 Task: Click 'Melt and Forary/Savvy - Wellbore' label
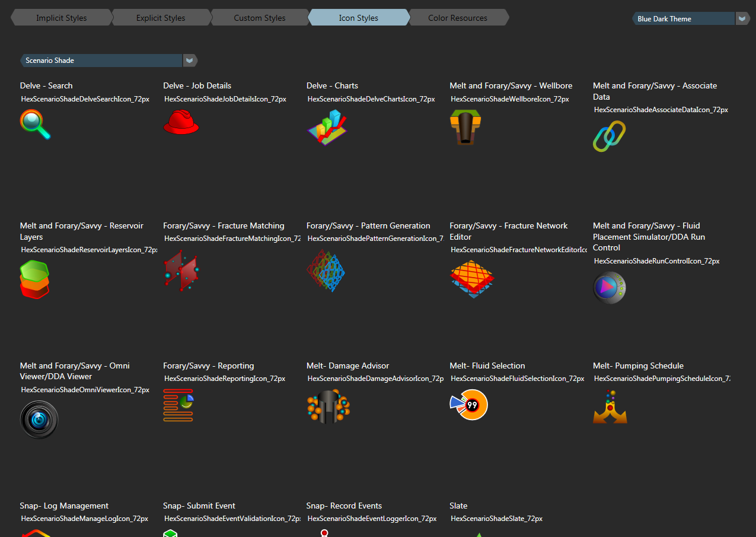(x=511, y=85)
